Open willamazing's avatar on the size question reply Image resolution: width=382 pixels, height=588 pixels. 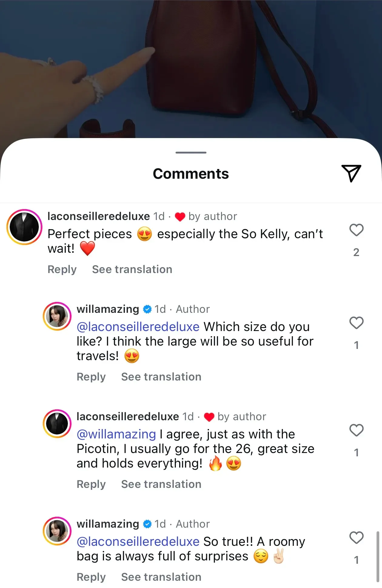click(x=57, y=316)
